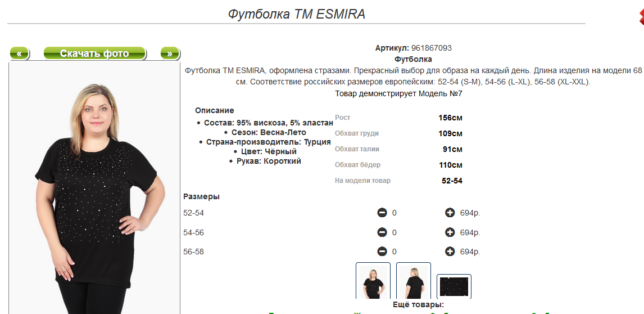This screenshot has height=314, width=644.
Task: Click the quantity value 0 for 56-58
Action: coord(394,252)
